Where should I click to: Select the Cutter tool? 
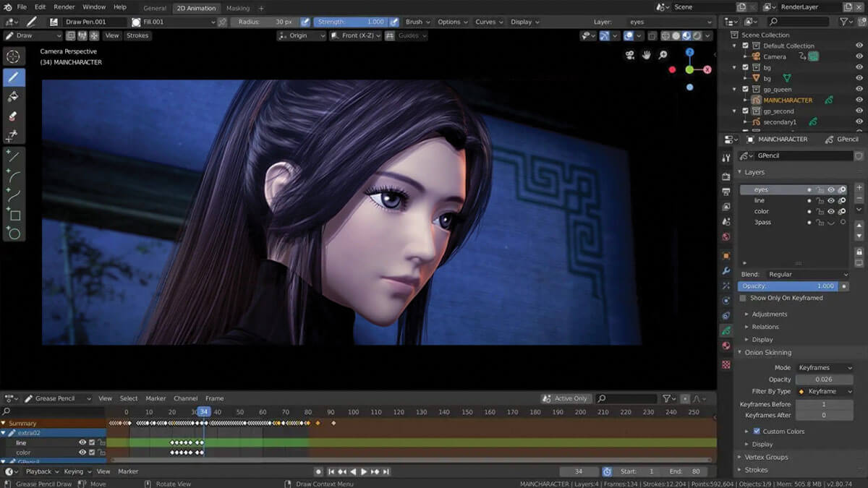(14, 135)
